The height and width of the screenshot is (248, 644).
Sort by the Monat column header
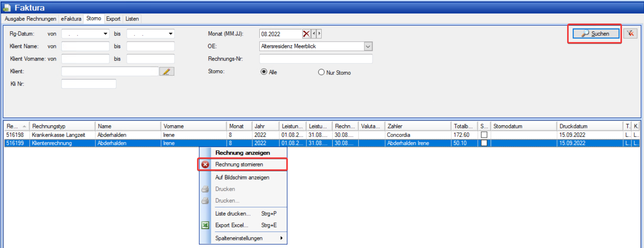click(x=239, y=126)
